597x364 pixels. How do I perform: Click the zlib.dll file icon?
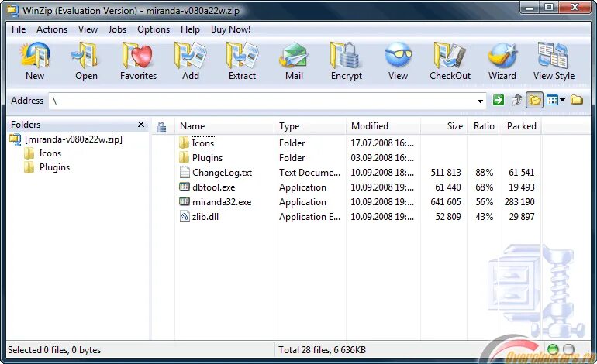pyautogui.click(x=185, y=216)
